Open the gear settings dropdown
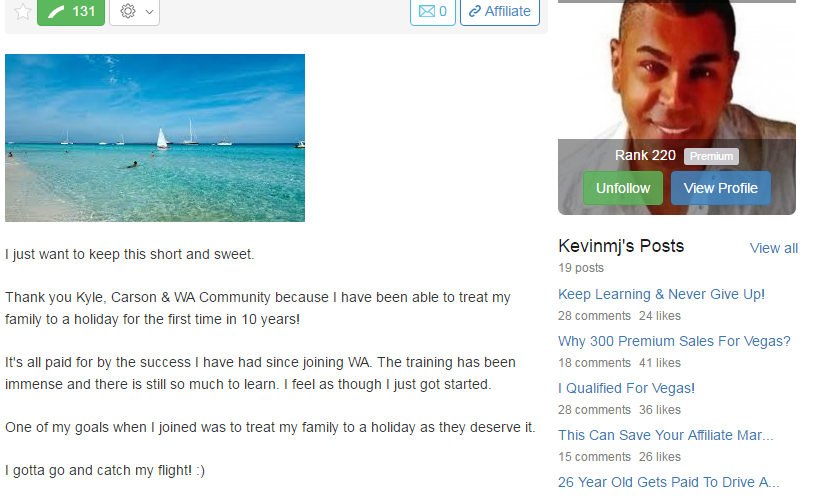This screenshot has height=497, width=838. (x=135, y=11)
